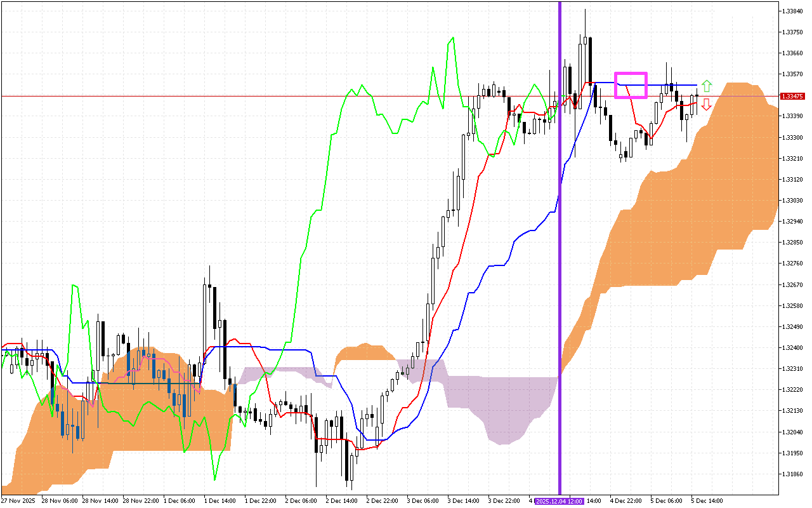The width and height of the screenshot is (812, 508).
Task: Click the red current price tag showing 1.33475
Action: click(791, 97)
